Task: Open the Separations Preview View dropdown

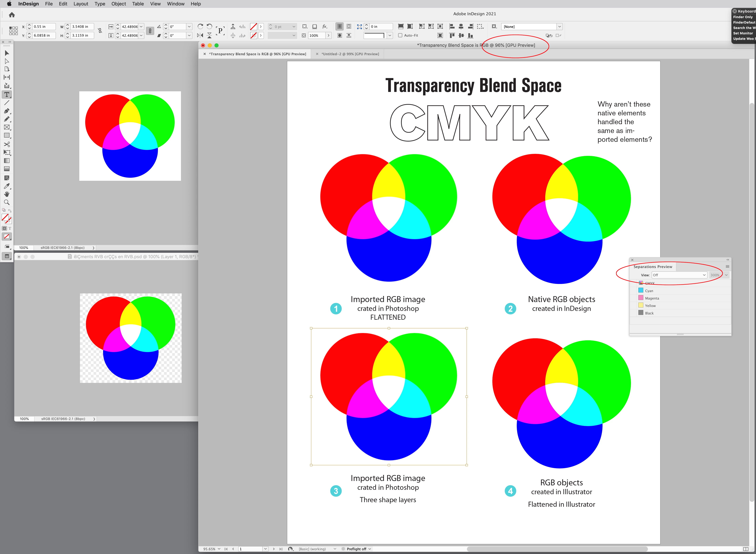Action: [x=679, y=275]
